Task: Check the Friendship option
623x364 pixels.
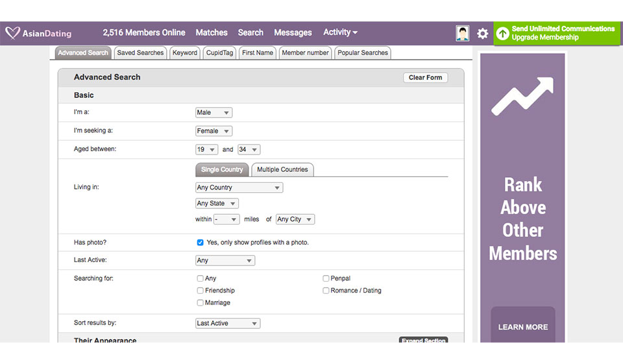Action: (200, 291)
